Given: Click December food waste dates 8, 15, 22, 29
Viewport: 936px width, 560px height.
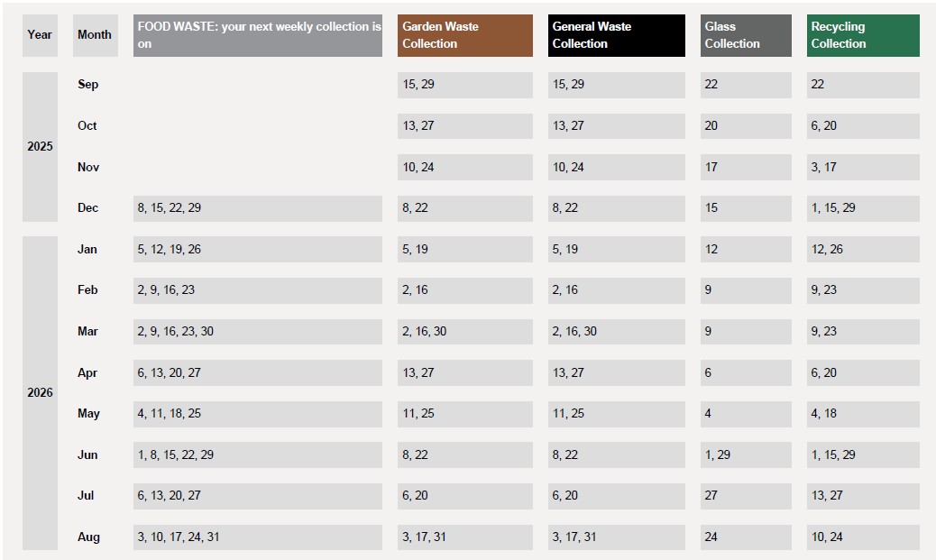Looking at the screenshot, I should point(257,208).
